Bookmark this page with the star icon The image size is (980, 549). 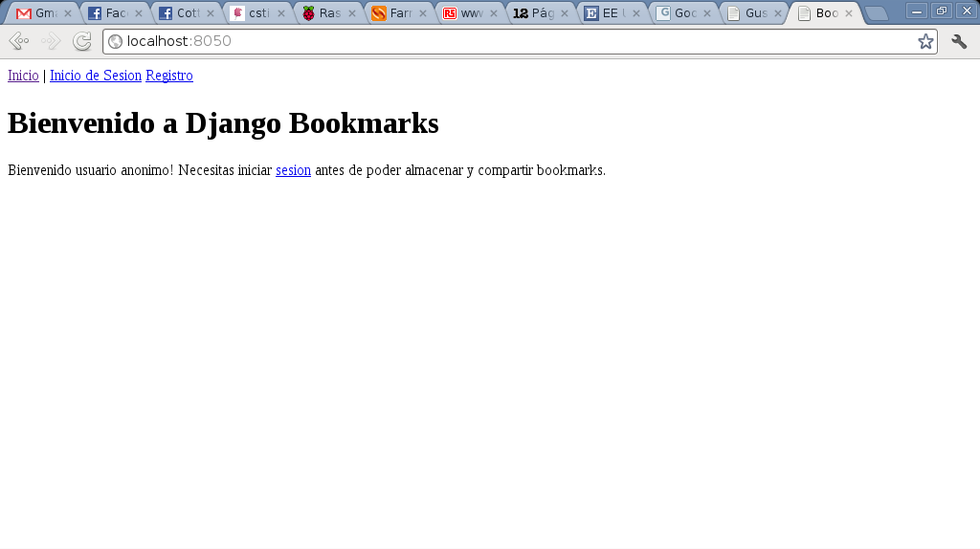(x=925, y=41)
